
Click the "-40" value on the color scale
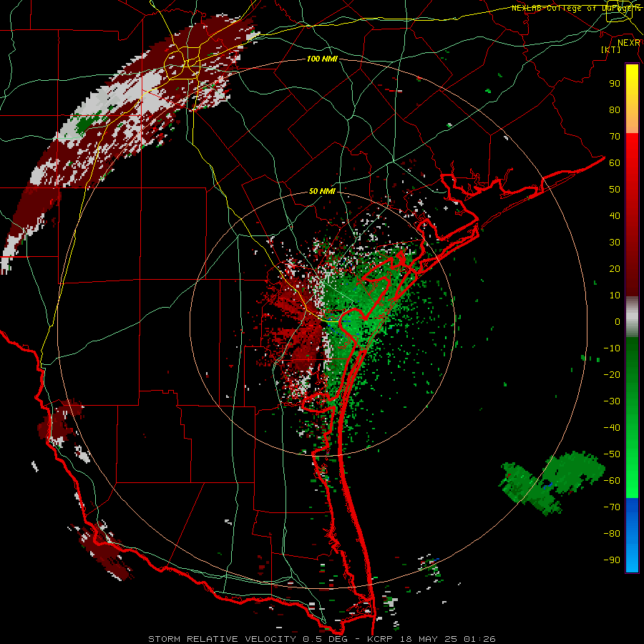(x=612, y=428)
